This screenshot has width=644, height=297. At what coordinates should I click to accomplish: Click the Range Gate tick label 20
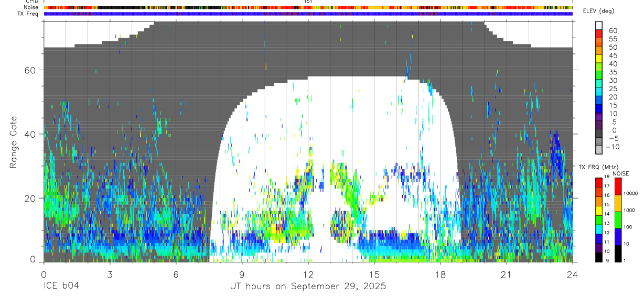[x=30, y=198]
